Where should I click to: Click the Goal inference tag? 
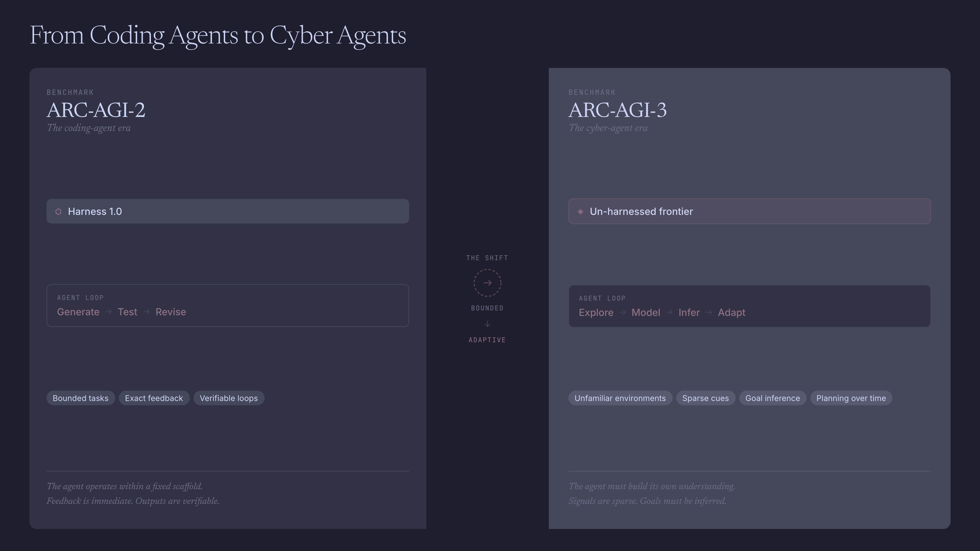pos(772,398)
